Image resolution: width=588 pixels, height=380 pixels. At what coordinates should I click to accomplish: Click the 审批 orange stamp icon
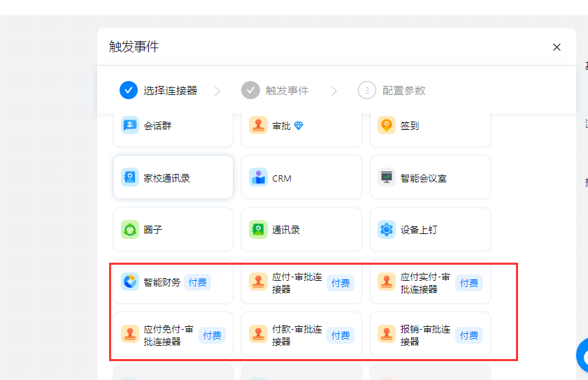coord(258,125)
